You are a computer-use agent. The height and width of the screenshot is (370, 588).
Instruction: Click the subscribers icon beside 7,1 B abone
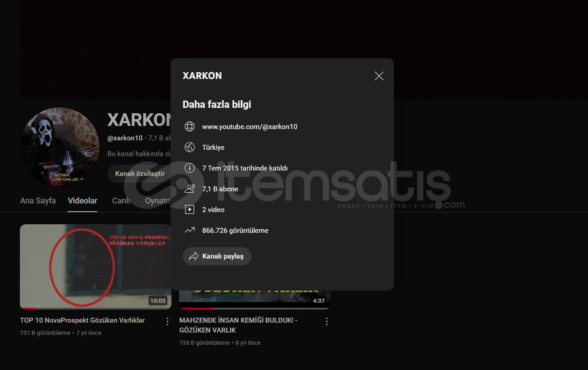pos(190,189)
